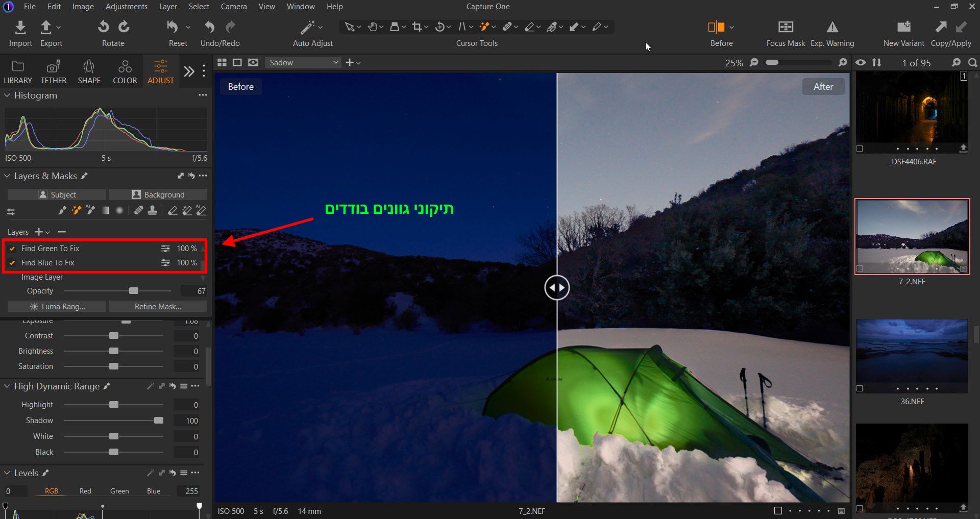Select the Crop cursor tool
This screenshot has width=980, height=519.
click(417, 27)
